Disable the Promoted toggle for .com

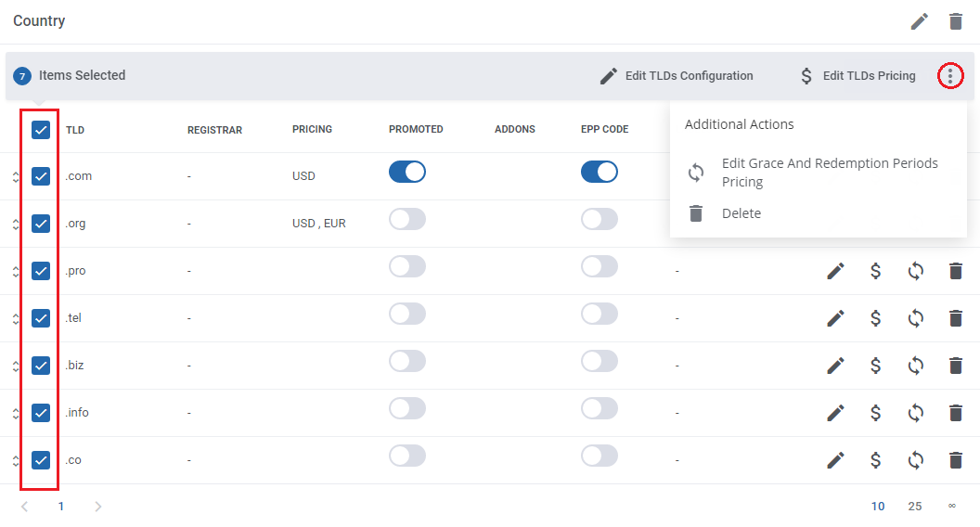pos(406,172)
